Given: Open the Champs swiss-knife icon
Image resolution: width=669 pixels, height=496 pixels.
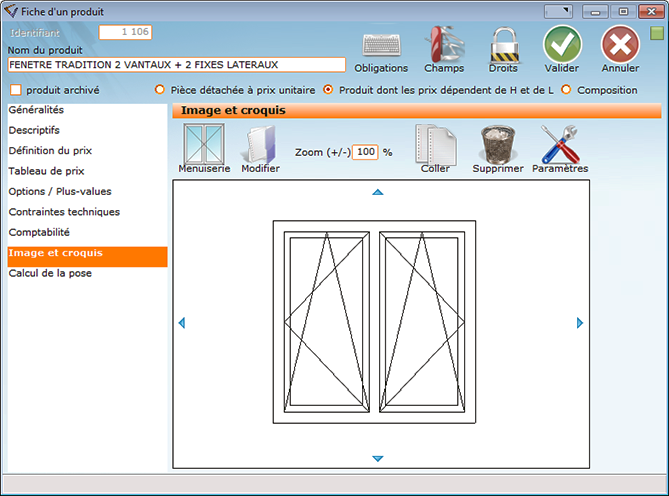Looking at the screenshot, I should coord(444,44).
